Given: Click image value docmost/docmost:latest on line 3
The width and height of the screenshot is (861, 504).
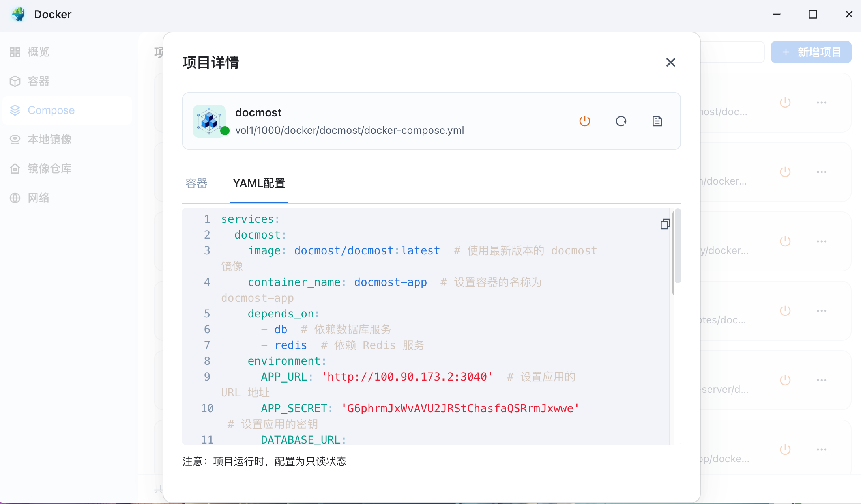Looking at the screenshot, I should 367,251.
